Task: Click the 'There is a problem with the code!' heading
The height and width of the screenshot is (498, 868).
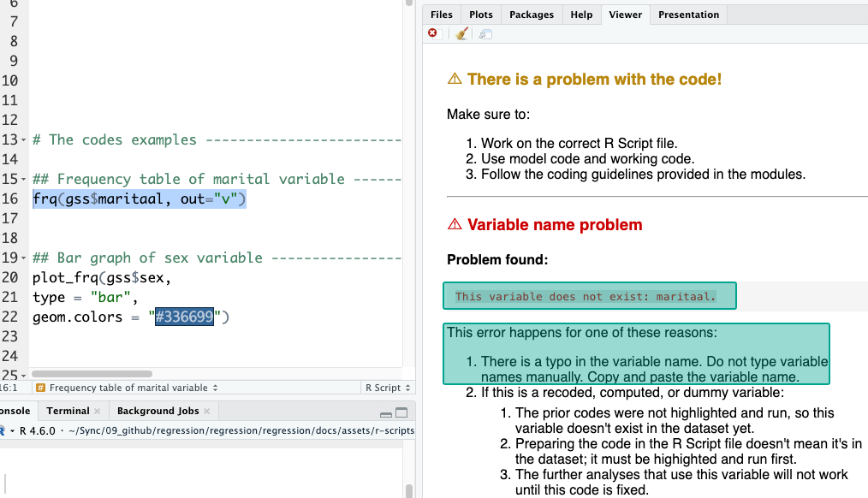Action: click(594, 79)
